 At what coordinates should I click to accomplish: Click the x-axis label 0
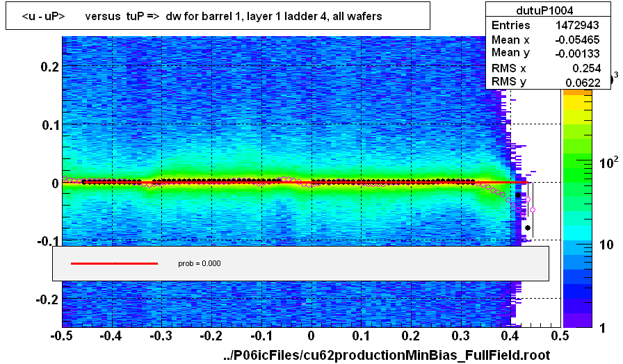pos(311,336)
